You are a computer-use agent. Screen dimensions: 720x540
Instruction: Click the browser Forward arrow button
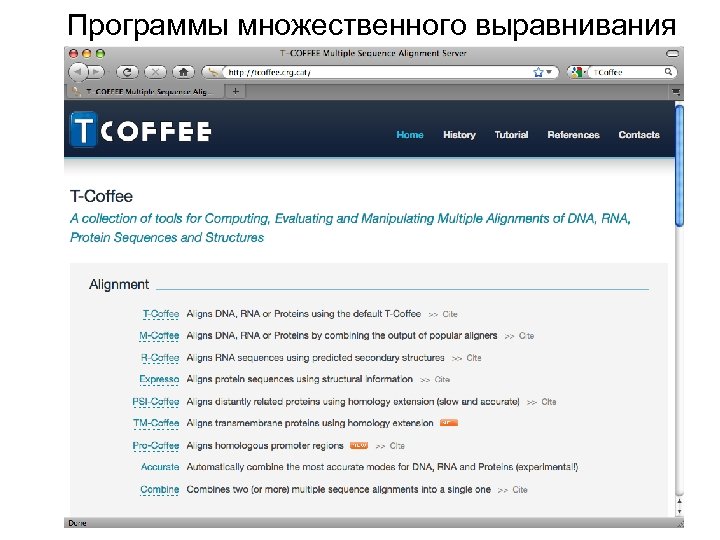point(96,72)
